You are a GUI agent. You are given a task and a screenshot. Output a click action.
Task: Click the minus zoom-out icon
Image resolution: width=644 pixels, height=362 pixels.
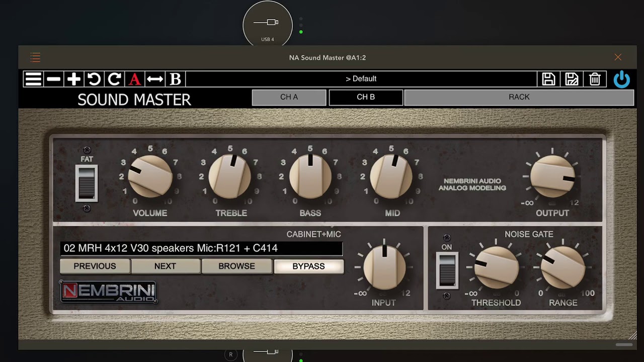[53, 79]
